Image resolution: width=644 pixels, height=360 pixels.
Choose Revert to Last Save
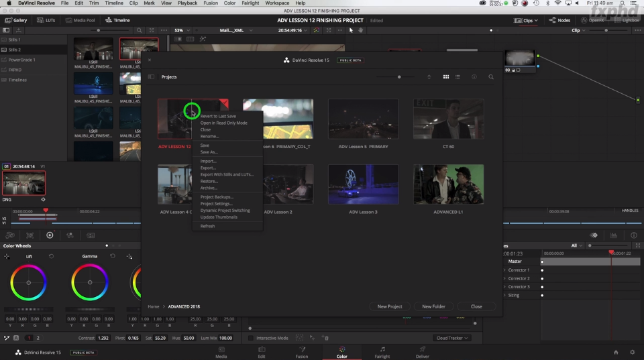click(x=218, y=116)
